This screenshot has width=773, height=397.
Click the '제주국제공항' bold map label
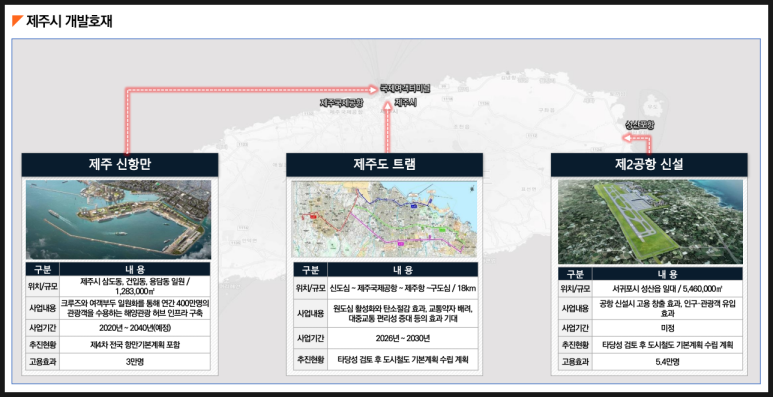[341, 103]
